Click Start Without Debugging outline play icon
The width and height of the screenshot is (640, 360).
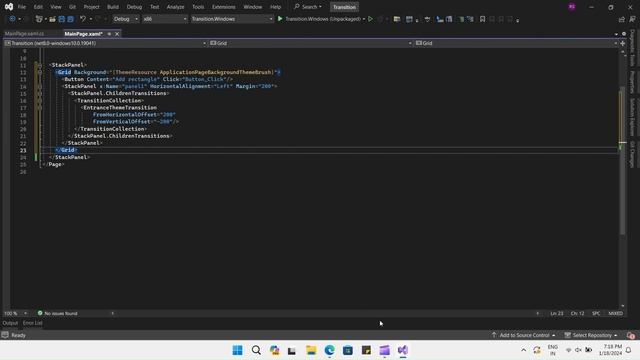pos(370,19)
